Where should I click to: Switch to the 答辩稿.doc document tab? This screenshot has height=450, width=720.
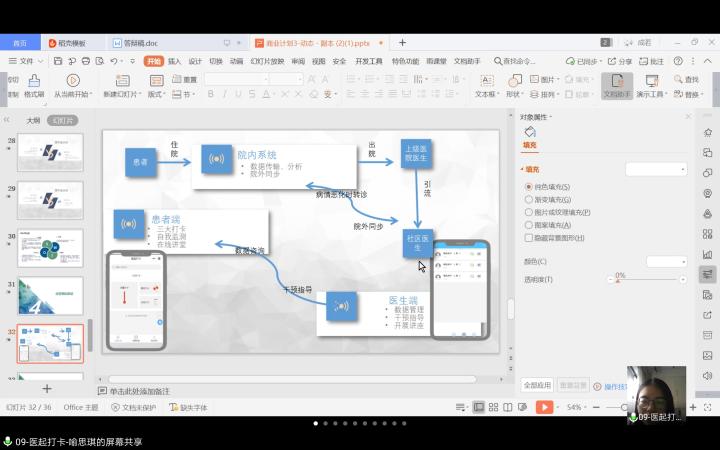[x=135, y=43]
